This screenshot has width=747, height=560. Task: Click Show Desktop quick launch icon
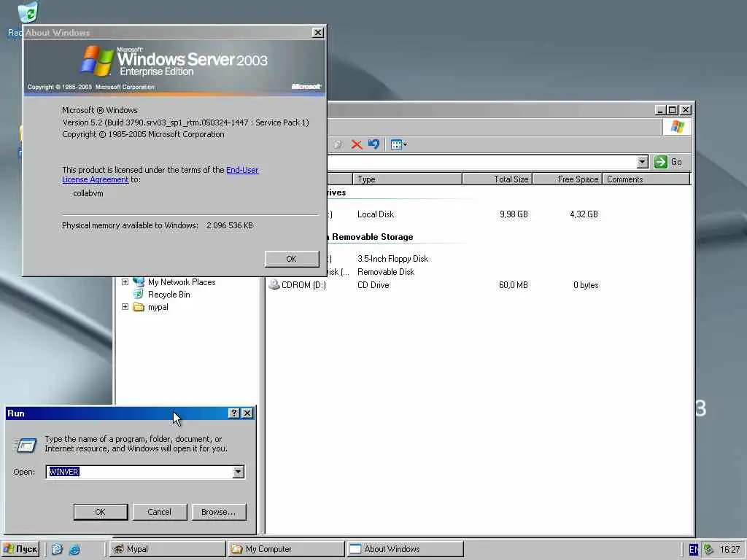click(57, 549)
